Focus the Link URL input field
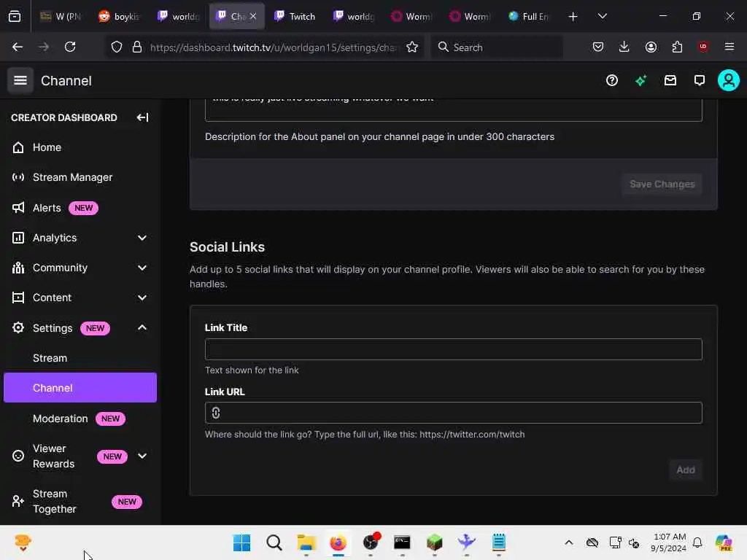The image size is (747, 560). (x=454, y=413)
